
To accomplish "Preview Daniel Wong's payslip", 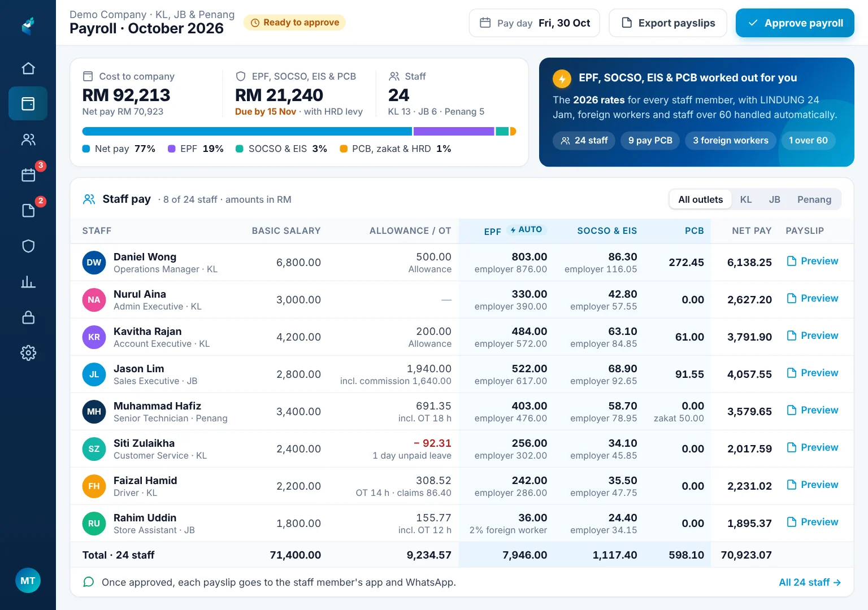I will coord(813,261).
